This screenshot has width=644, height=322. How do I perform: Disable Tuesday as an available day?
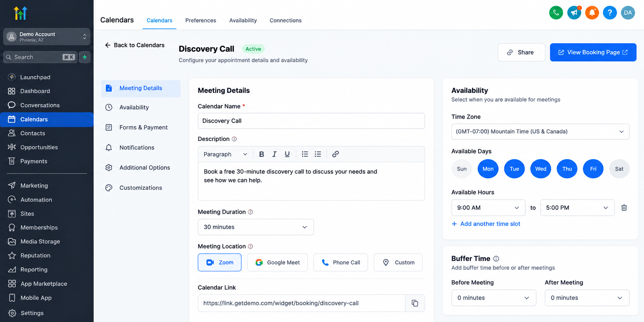(x=514, y=169)
